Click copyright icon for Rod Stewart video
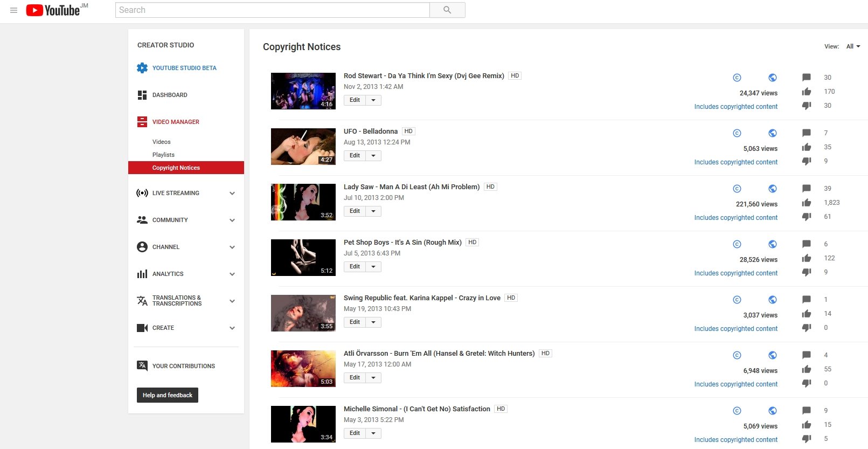The width and height of the screenshot is (868, 449). tap(737, 78)
